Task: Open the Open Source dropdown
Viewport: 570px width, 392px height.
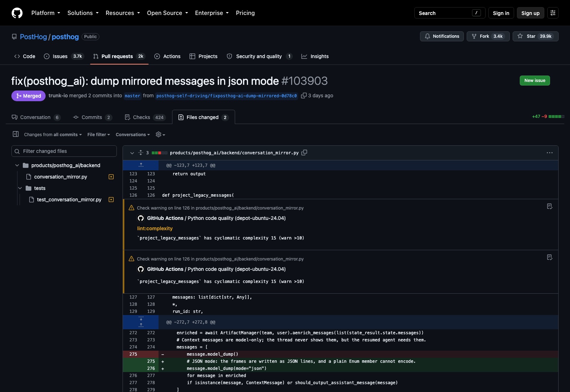Action: pos(167,13)
